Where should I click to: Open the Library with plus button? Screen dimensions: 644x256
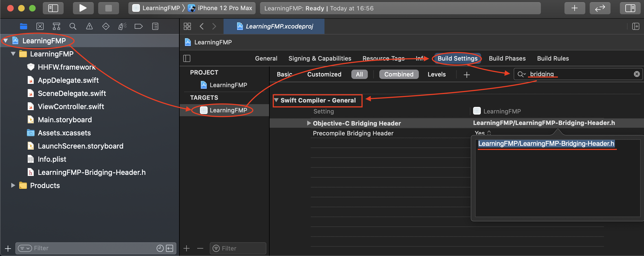(575, 8)
